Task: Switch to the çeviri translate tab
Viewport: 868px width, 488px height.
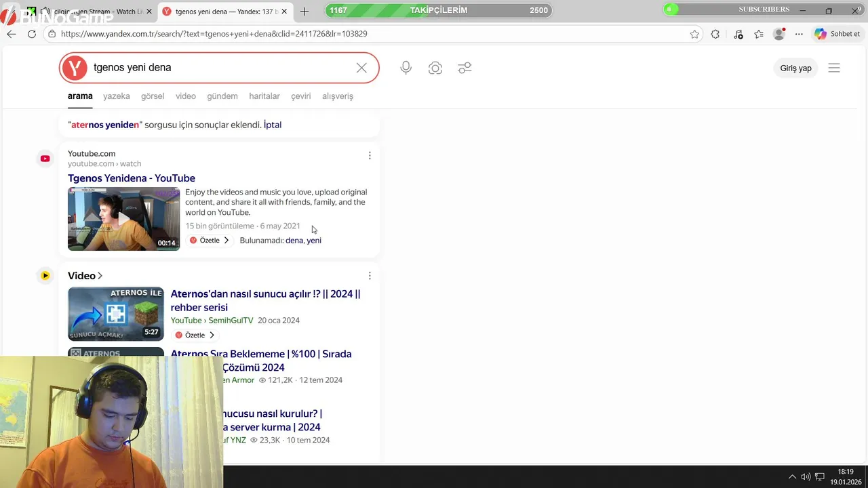Action: [301, 96]
